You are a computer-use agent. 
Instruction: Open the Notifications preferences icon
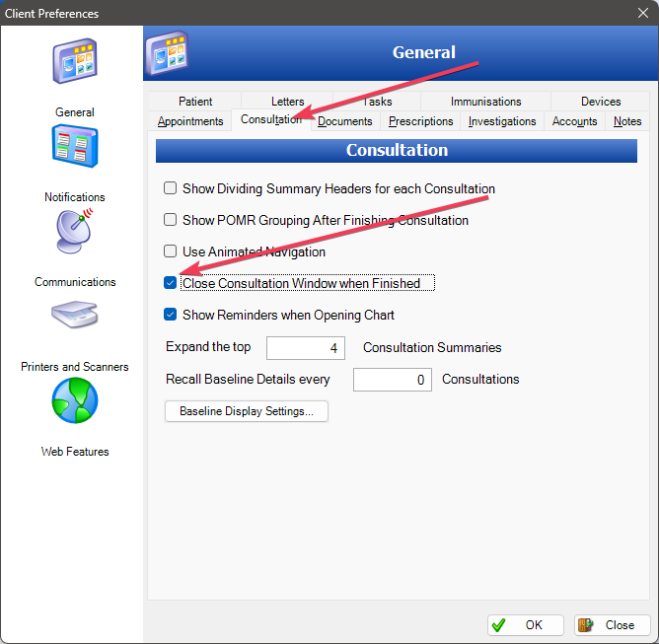point(74,146)
